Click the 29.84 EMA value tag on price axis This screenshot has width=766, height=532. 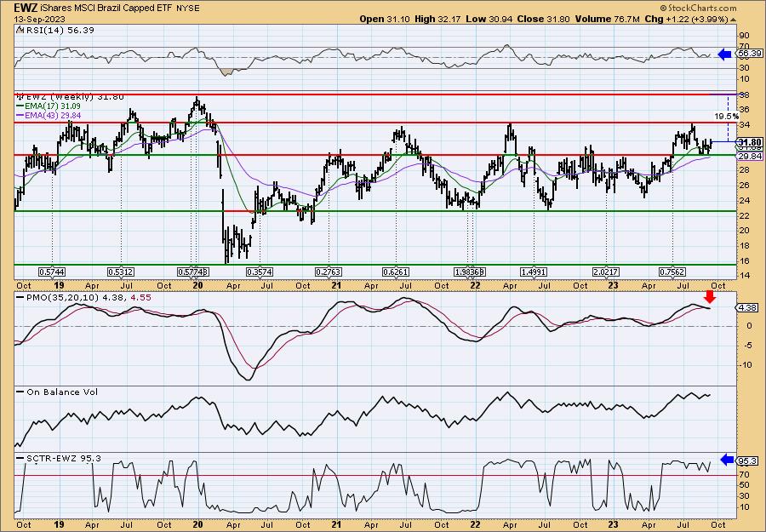click(x=749, y=157)
